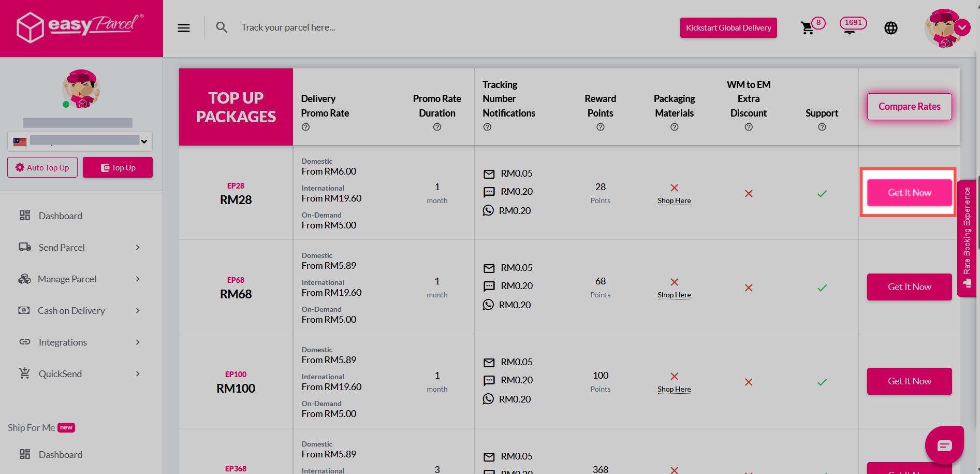The width and height of the screenshot is (980, 474).
Task: Click Get It Now for RM28
Action: [910, 193]
